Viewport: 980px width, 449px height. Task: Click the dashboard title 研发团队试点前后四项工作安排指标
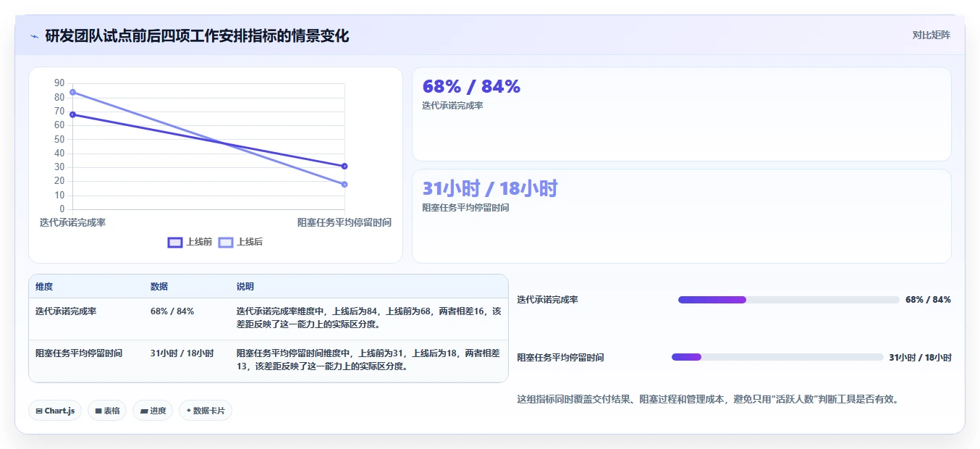(197, 35)
